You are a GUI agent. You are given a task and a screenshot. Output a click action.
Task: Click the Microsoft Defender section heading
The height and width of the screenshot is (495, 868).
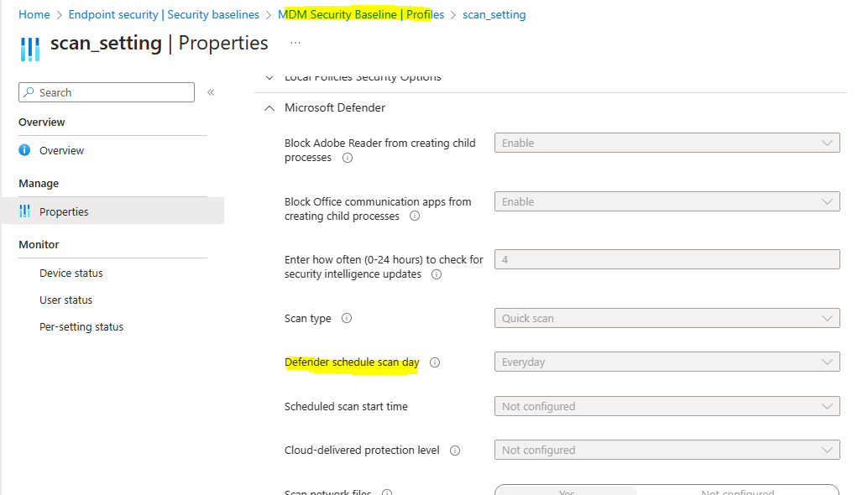point(335,108)
